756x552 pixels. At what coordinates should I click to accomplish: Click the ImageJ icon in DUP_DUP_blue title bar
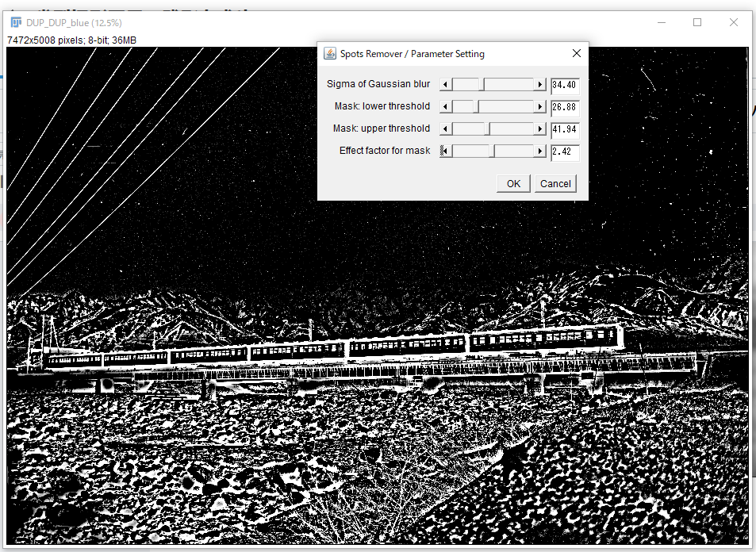pos(17,23)
